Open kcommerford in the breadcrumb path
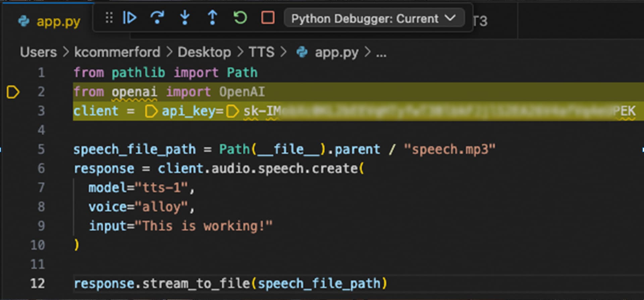Image resolution: width=644 pixels, height=300 pixels. coord(117,52)
